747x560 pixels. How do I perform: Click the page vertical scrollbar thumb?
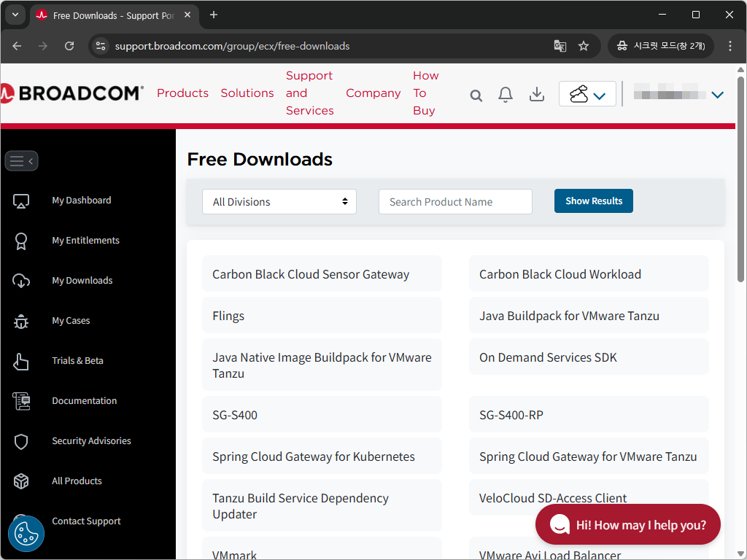click(x=740, y=179)
